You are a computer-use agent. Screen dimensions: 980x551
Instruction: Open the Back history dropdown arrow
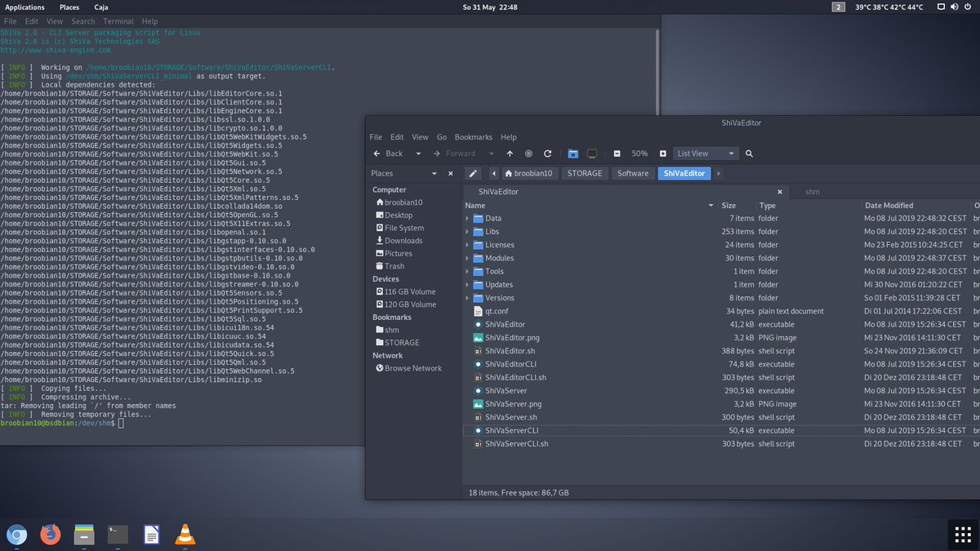coord(418,153)
